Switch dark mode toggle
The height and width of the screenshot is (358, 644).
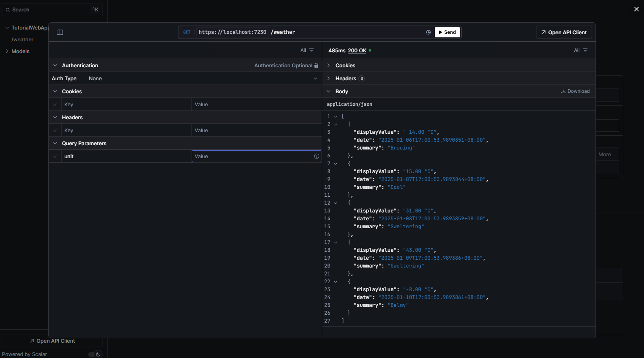point(95,354)
